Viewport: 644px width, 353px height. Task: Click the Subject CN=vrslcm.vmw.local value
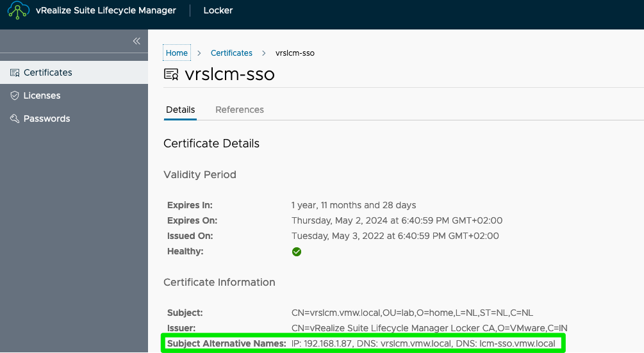(x=413, y=313)
